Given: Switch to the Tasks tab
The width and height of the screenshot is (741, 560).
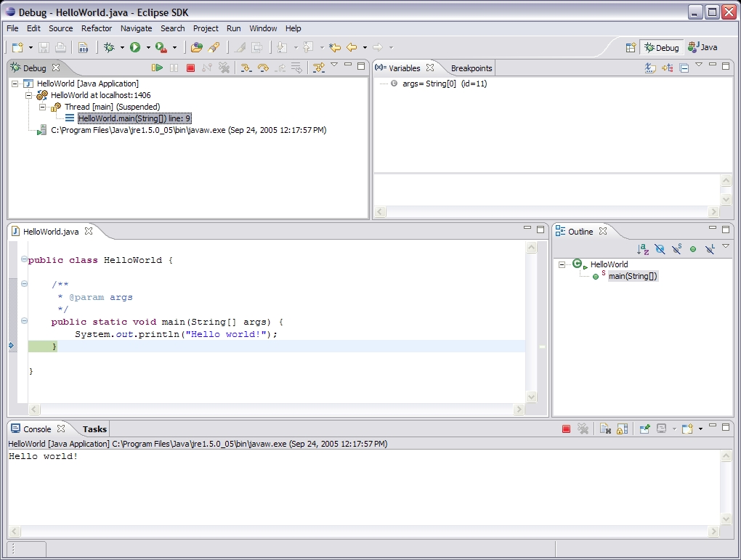Looking at the screenshot, I should pyautogui.click(x=94, y=429).
